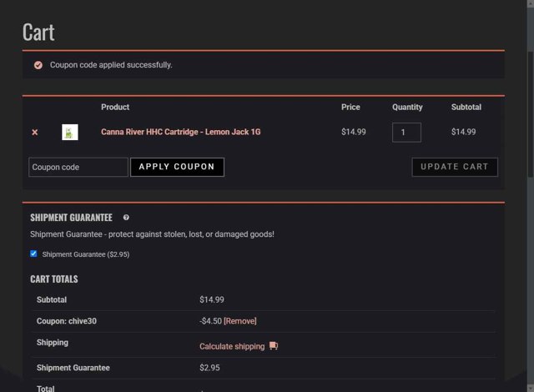
Task: Click the -$4.50 coupon discount value
Action: pos(210,321)
